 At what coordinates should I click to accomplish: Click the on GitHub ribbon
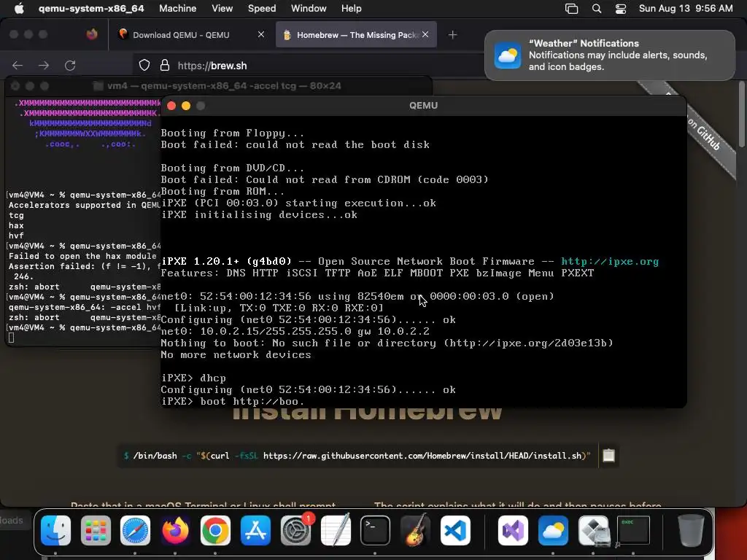[x=704, y=135]
